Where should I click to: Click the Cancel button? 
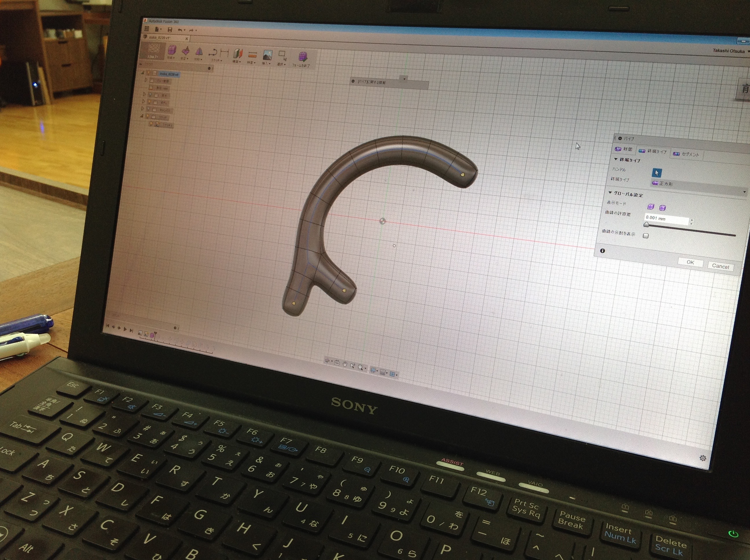pyautogui.click(x=720, y=266)
